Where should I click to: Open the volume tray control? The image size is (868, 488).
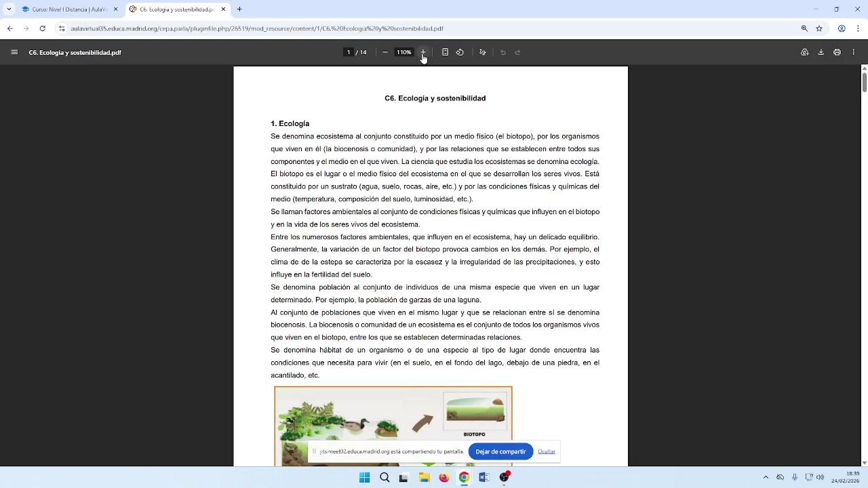pyautogui.click(x=821, y=477)
